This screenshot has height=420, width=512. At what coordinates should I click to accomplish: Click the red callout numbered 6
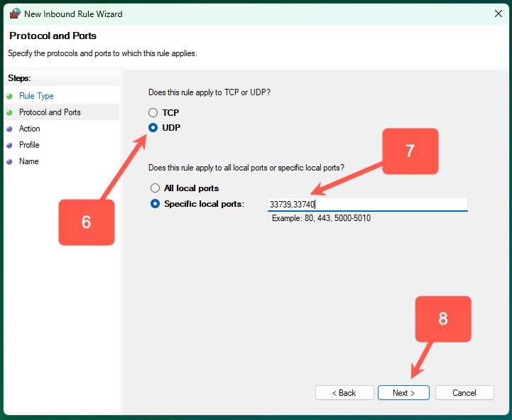coord(86,222)
